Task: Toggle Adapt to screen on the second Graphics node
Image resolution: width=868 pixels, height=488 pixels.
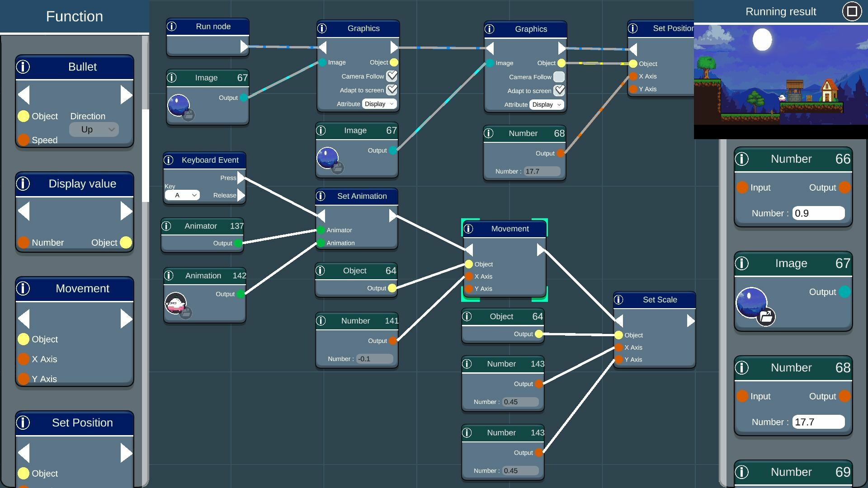Action: click(x=559, y=91)
